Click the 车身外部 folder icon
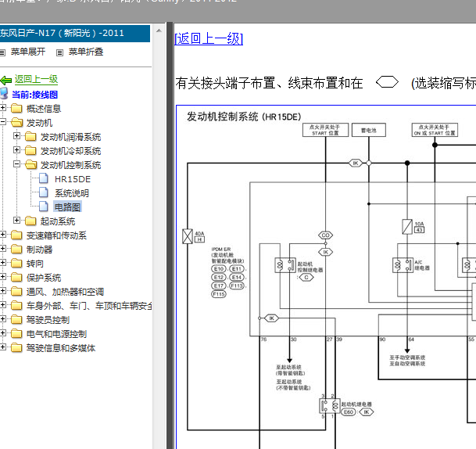Image resolution: width=476 pixels, height=449 pixels. pos(16,305)
